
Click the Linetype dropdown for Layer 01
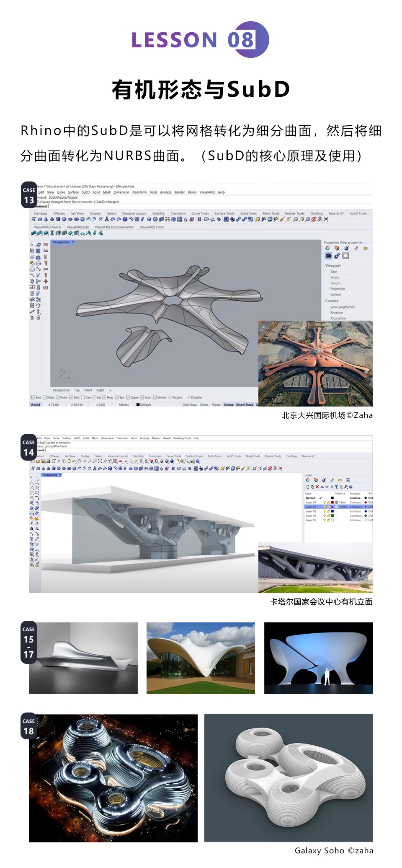click(x=356, y=502)
